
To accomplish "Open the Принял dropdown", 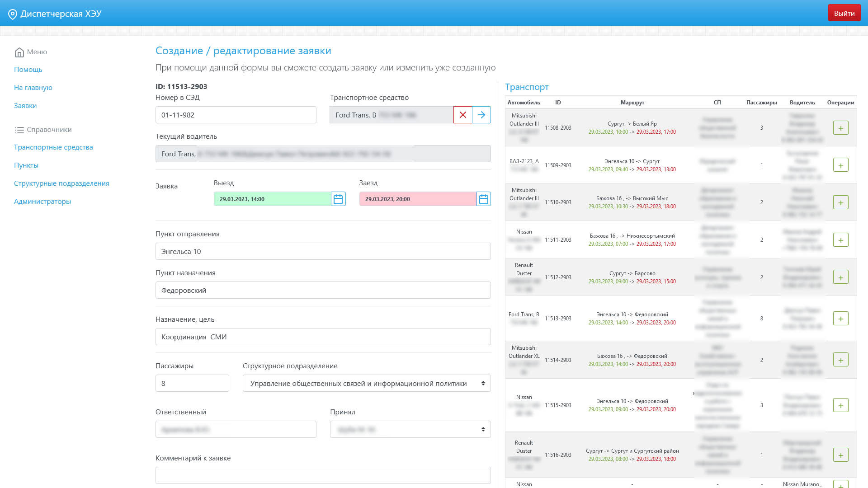I will pyautogui.click(x=410, y=429).
